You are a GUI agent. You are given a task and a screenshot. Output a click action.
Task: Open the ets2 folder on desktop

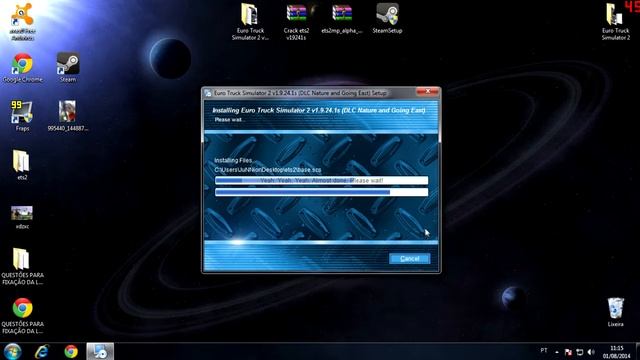(22, 165)
